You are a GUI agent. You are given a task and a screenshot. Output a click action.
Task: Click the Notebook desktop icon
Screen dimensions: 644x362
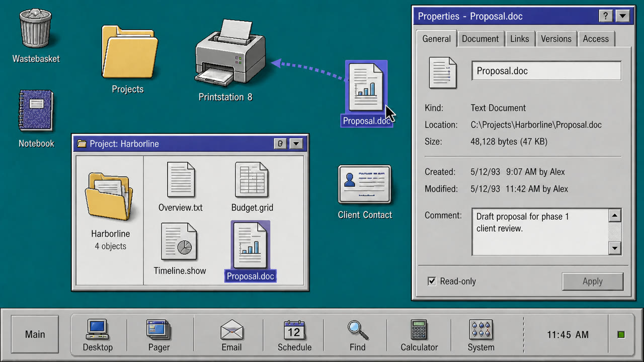pyautogui.click(x=36, y=119)
